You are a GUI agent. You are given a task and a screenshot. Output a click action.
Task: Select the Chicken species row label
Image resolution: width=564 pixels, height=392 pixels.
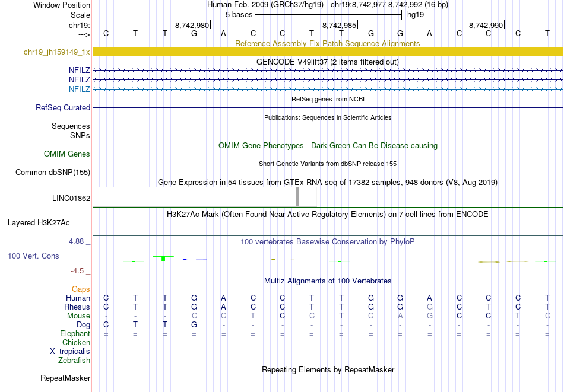tap(76, 342)
